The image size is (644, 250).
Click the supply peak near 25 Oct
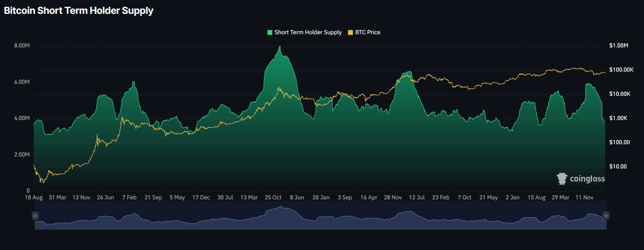click(280, 46)
